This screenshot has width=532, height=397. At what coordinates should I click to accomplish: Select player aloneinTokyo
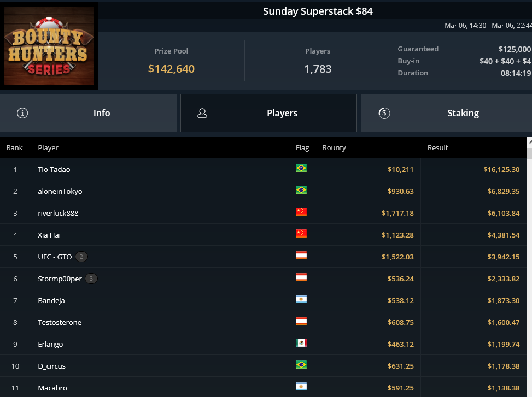(x=60, y=191)
